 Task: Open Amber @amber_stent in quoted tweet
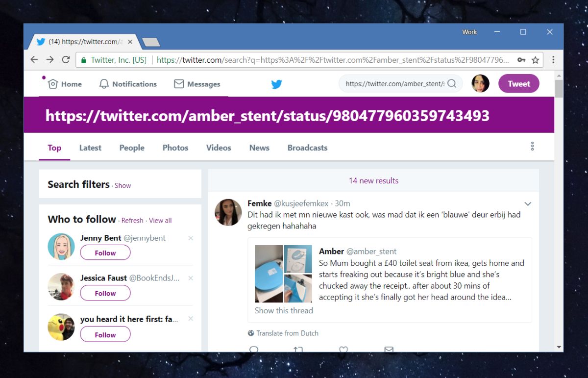(358, 252)
